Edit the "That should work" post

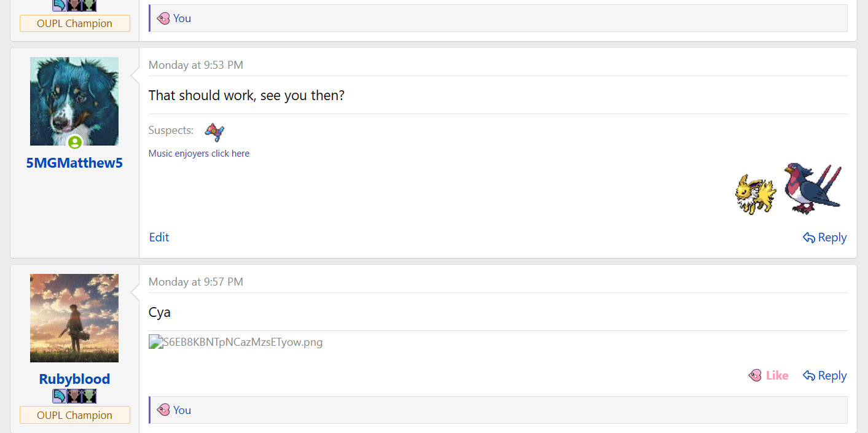coord(159,237)
